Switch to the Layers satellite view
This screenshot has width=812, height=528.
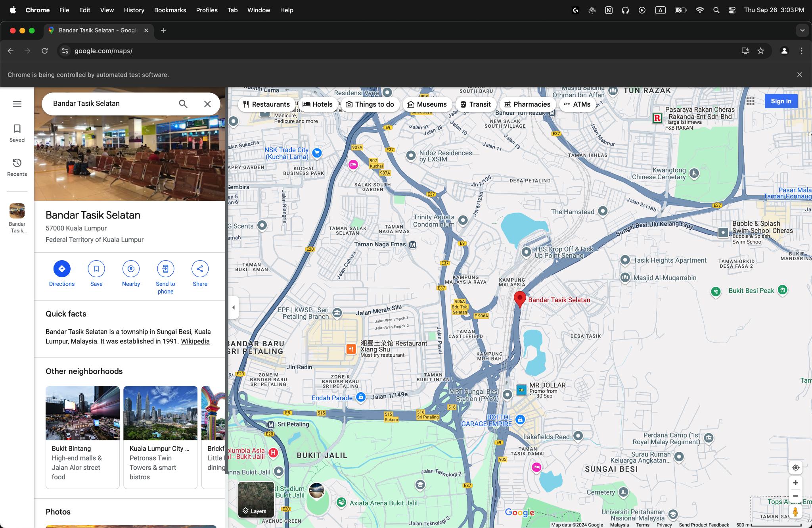[256, 500]
